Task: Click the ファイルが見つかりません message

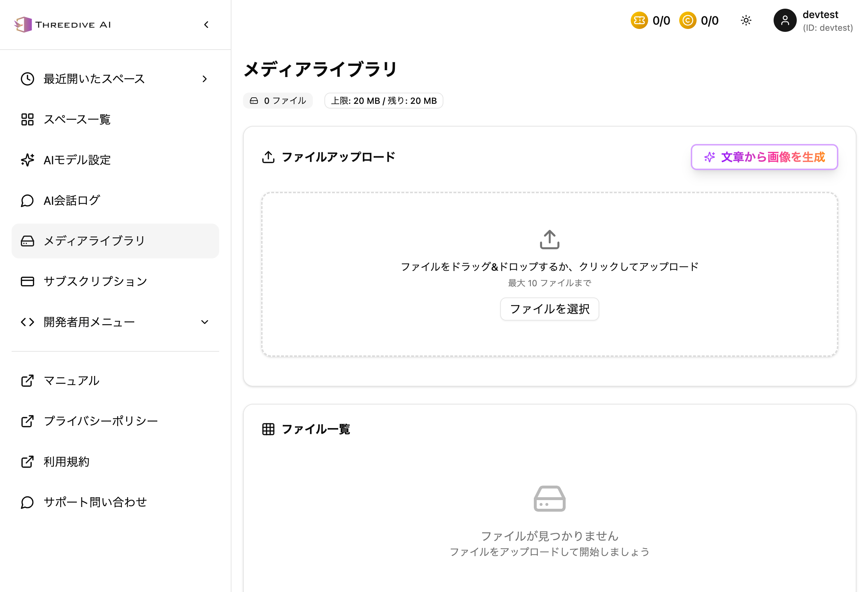Action: [549, 536]
